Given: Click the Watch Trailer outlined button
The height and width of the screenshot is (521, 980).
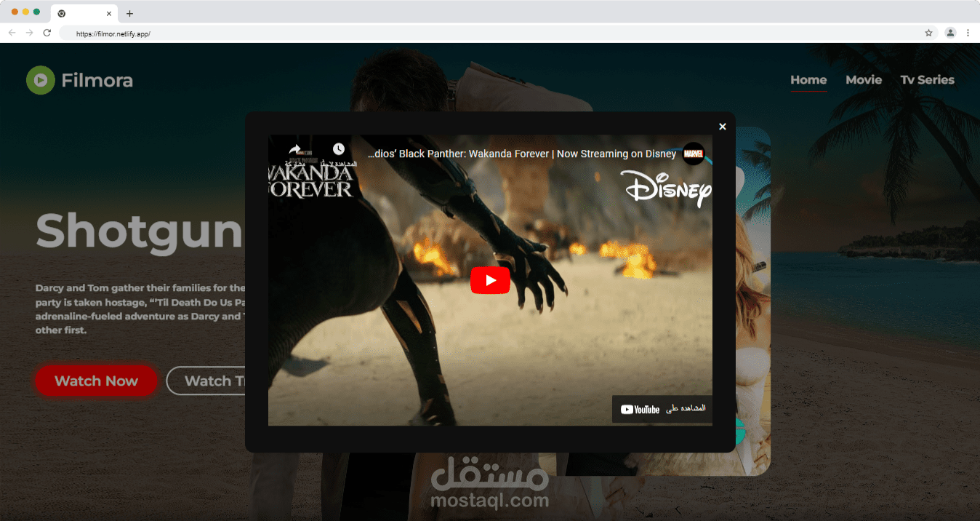Looking at the screenshot, I should coord(206,381).
